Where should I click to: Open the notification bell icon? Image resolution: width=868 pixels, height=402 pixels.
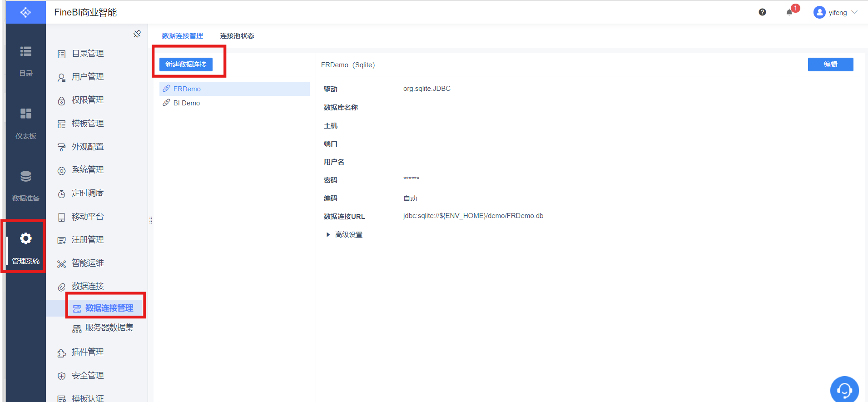tap(789, 12)
